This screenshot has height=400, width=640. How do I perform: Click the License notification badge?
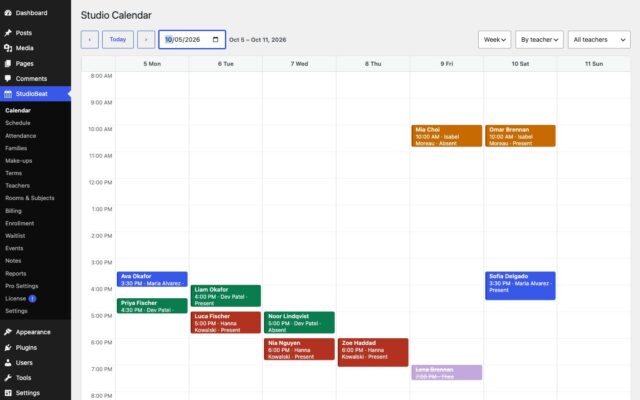tap(32, 298)
